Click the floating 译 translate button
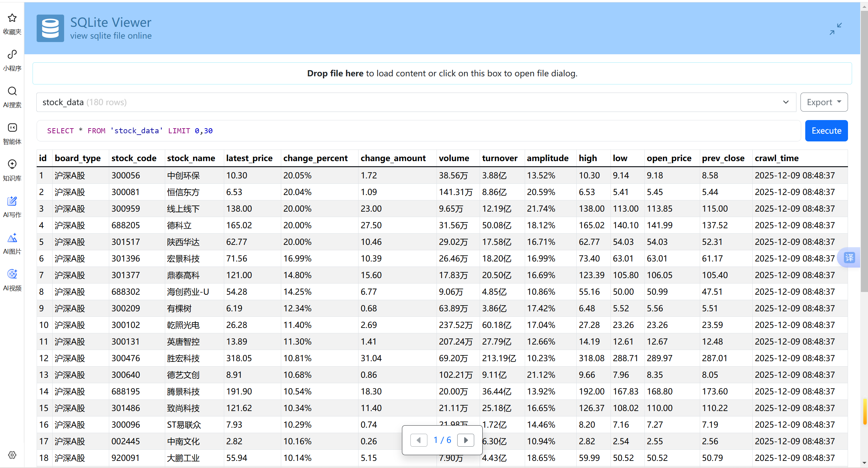Viewport: 868px width, 468px height. click(x=849, y=258)
